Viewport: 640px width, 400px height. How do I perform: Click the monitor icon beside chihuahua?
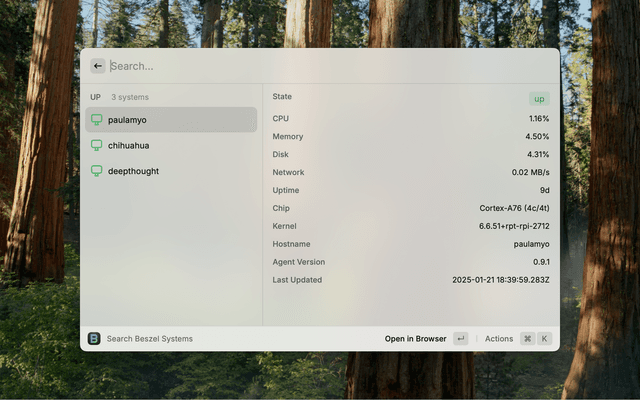pyautogui.click(x=97, y=145)
